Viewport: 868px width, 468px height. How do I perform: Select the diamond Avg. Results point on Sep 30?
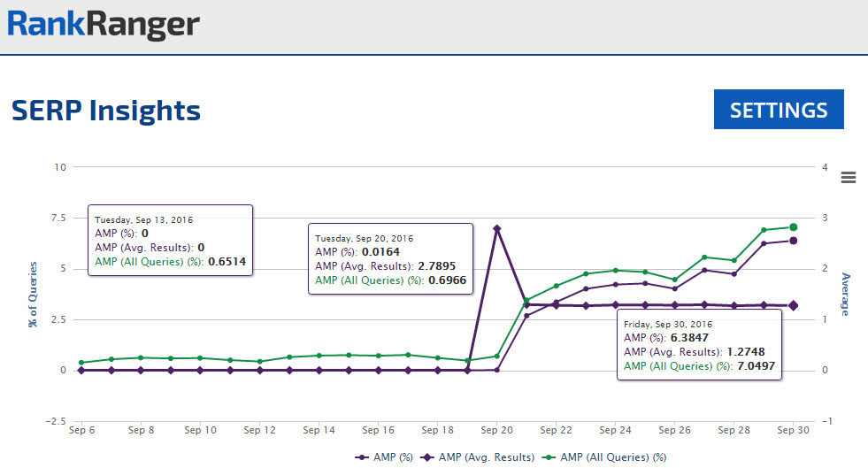point(793,305)
